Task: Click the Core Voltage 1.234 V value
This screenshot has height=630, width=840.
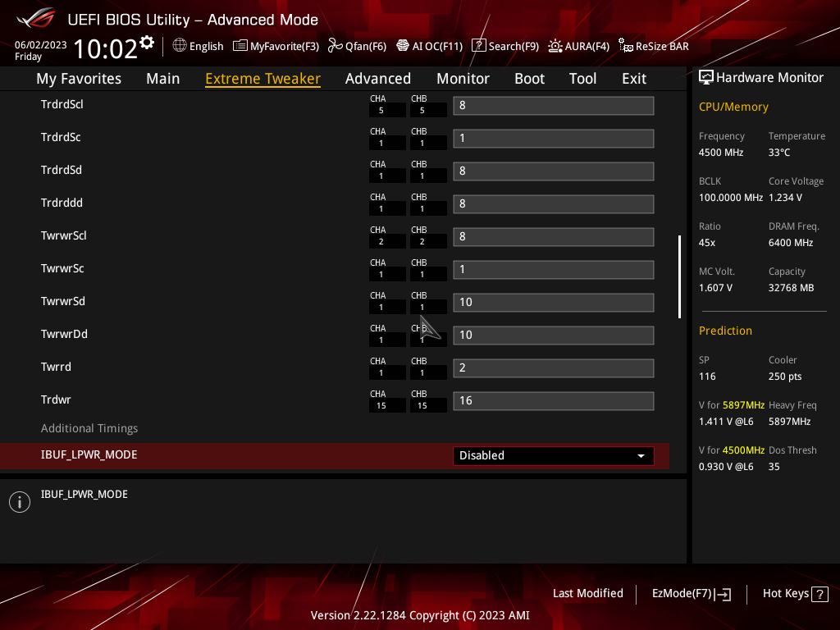Action: 785,198
